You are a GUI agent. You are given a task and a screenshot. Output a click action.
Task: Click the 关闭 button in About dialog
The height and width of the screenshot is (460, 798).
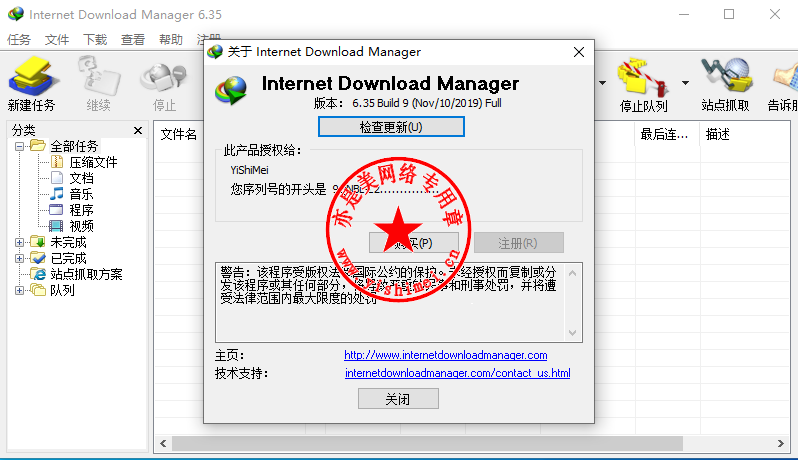[x=398, y=399]
